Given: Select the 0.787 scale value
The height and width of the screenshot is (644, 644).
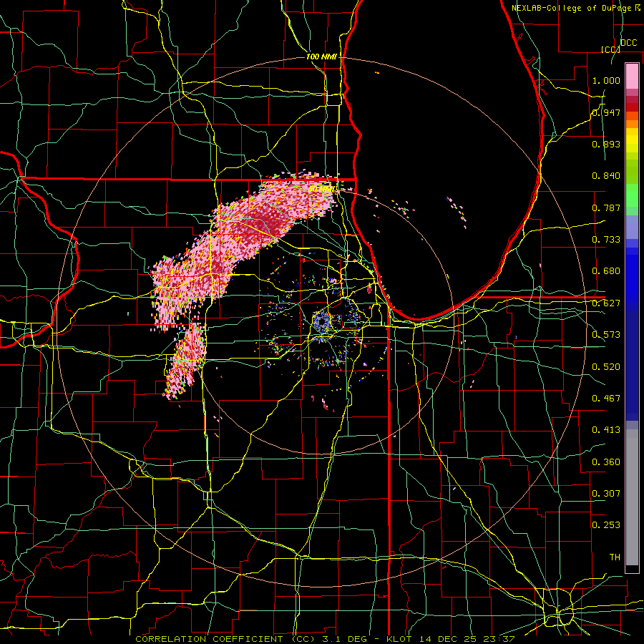Looking at the screenshot, I should pyautogui.click(x=606, y=208).
